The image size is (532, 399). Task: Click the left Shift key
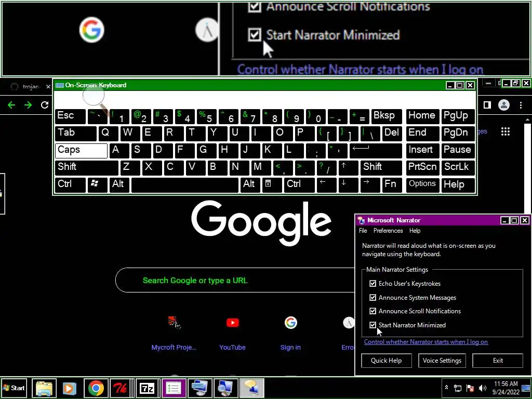click(x=87, y=167)
